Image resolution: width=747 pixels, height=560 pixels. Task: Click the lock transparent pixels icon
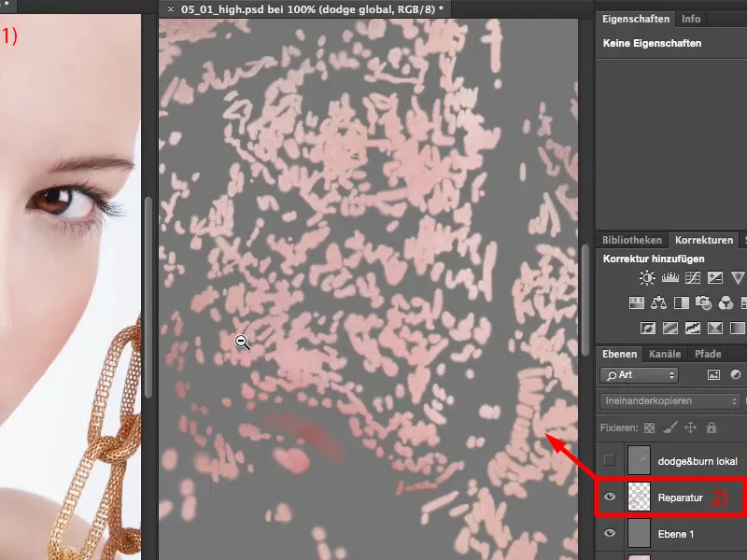648,427
